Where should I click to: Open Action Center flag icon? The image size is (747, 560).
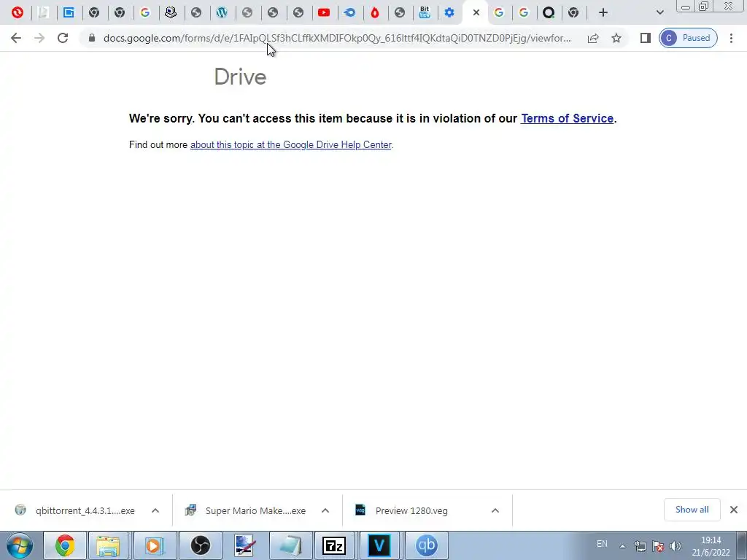[658, 546]
